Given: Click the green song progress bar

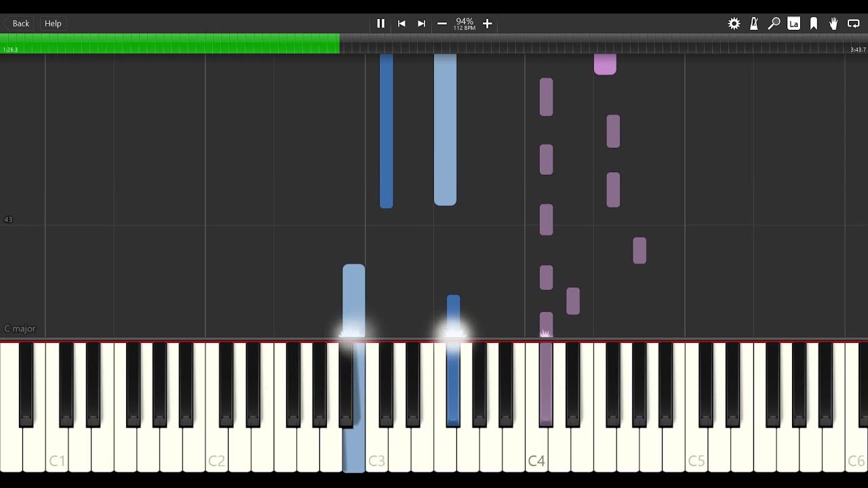Looking at the screenshot, I should point(170,43).
